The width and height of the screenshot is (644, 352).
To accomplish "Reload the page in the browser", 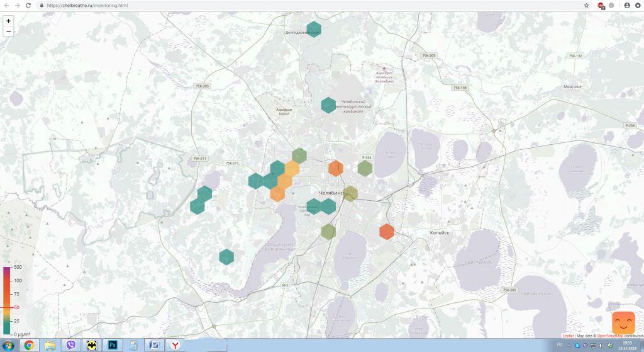I will pyautogui.click(x=28, y=5).
